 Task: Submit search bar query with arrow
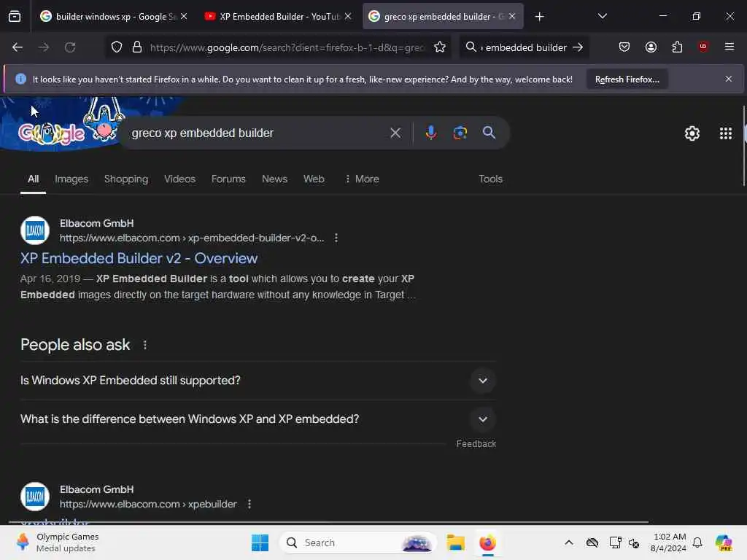[578, 47]
